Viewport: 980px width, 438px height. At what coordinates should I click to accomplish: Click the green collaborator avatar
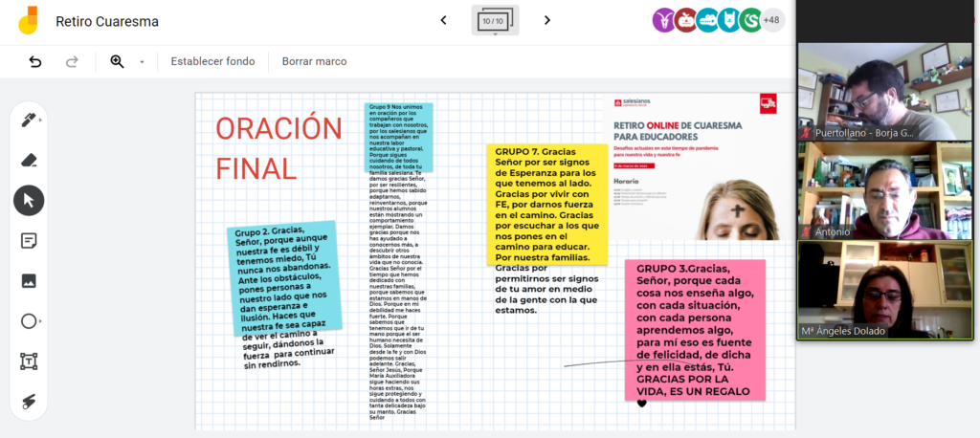(750, 21)
